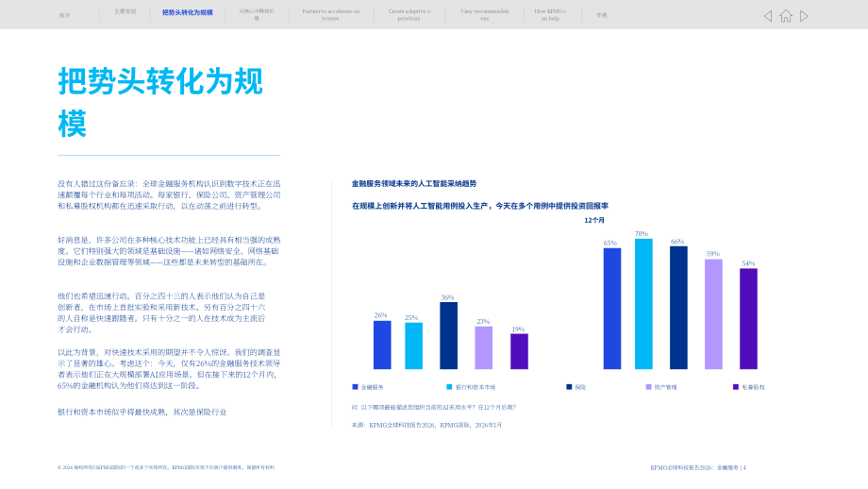Screen dimensions: 868x489
Task: Click the sentence starting 银行和资本市场似乎
Action: 142,412
